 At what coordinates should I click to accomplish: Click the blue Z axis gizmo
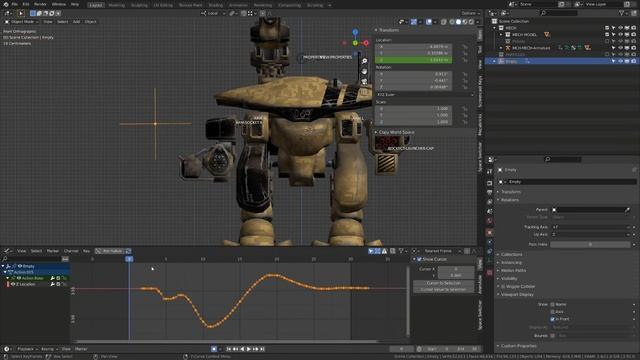(355, 32)
